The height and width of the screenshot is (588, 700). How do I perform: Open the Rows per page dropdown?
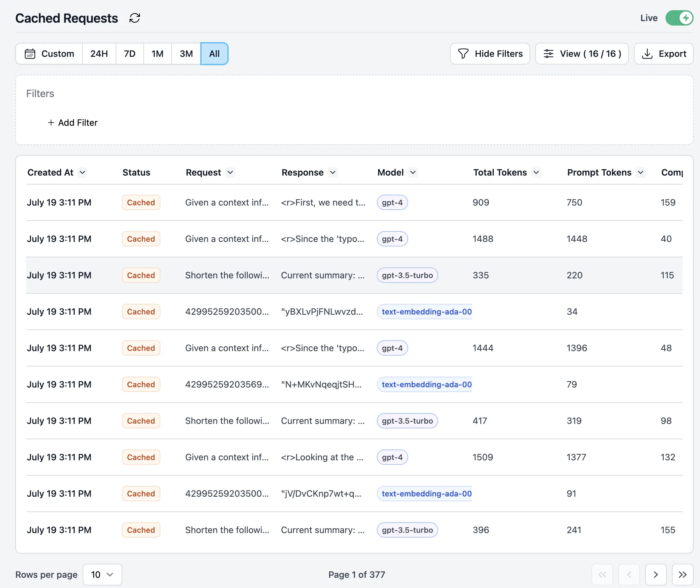(103, 574)
